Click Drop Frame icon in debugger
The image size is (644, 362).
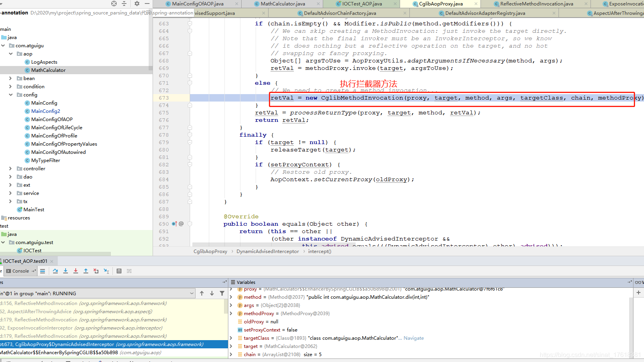(96, 271)
